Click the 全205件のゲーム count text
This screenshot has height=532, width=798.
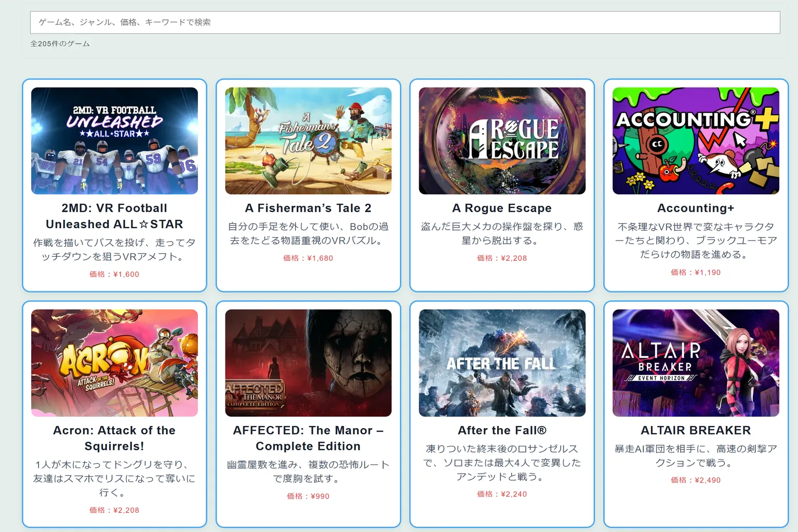60,44
